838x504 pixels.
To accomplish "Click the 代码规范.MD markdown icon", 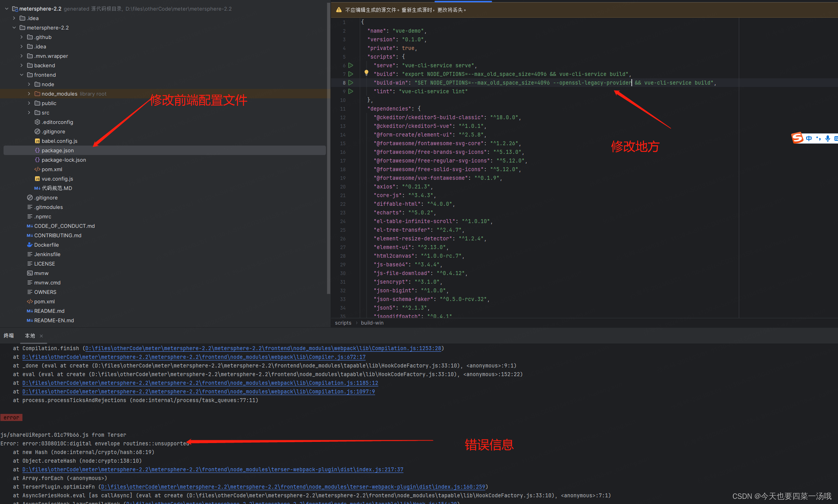I will pos(37,188).
